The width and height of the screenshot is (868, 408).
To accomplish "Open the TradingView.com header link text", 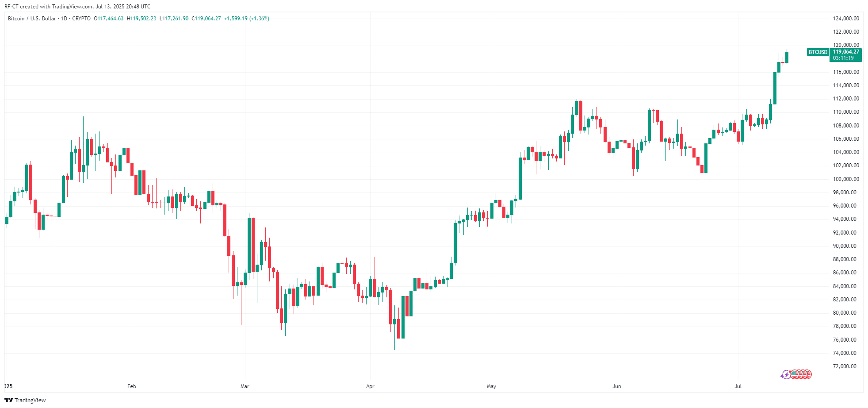I will click(x=73, y=7).
